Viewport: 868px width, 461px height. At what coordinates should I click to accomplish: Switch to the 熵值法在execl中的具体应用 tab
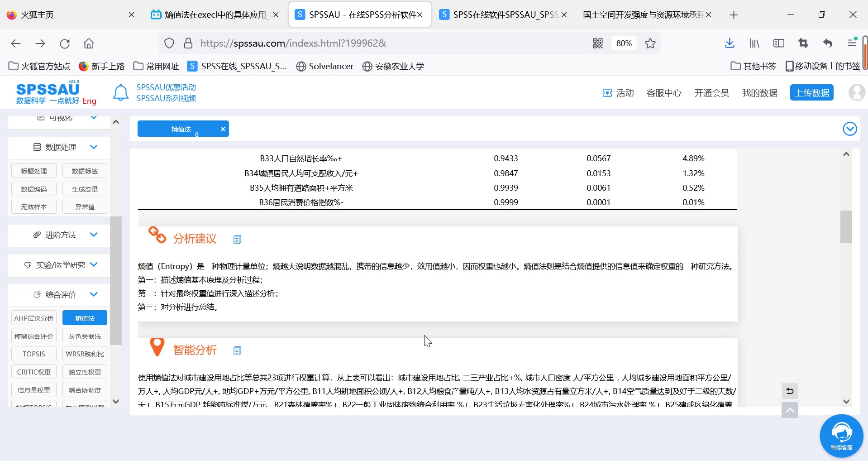(215, 15)
